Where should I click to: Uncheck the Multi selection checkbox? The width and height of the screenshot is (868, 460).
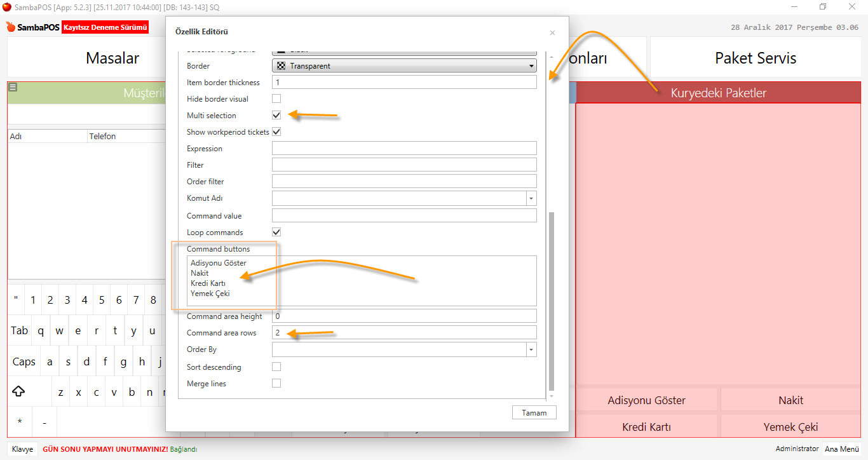click(276, 116)
